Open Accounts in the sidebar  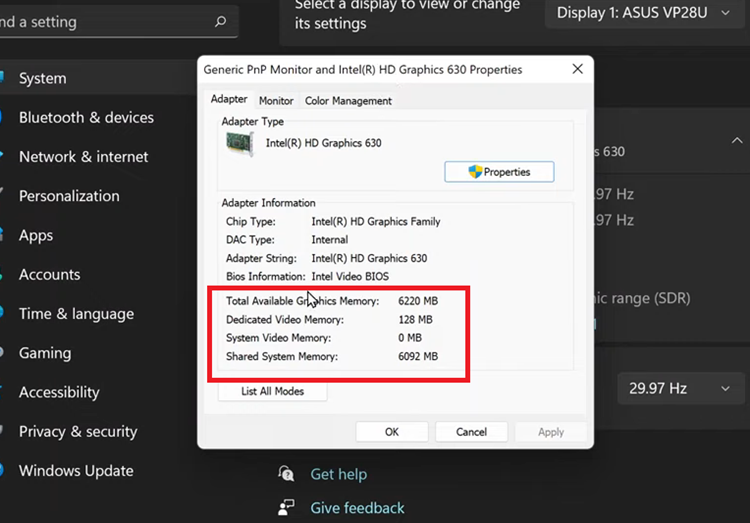pyautogui.click(x=49, y=274)
